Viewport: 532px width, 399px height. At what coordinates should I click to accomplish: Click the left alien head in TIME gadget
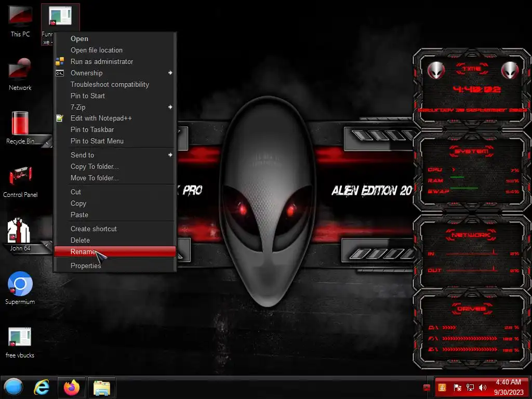tap(436, 70)
